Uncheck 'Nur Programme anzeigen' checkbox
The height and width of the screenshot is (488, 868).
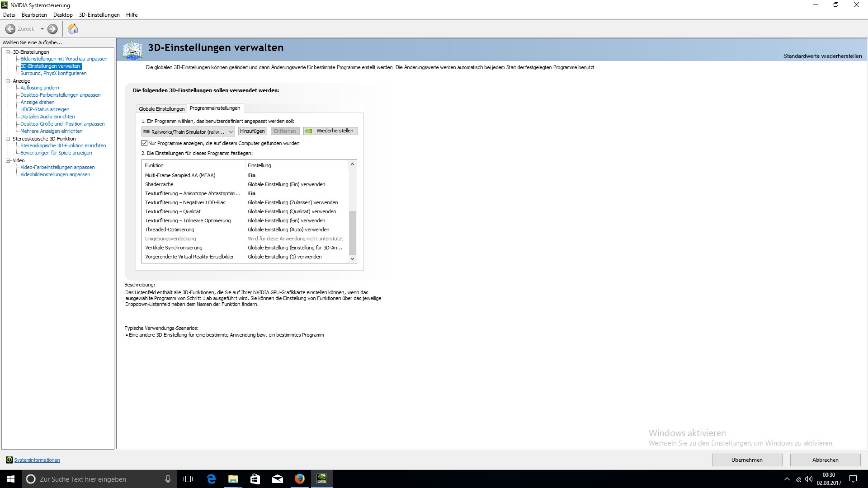pos(145,143)
